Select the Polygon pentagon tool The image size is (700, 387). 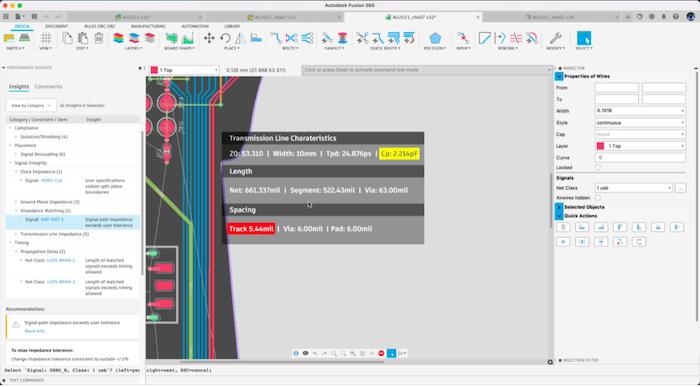tap(435, 38)
